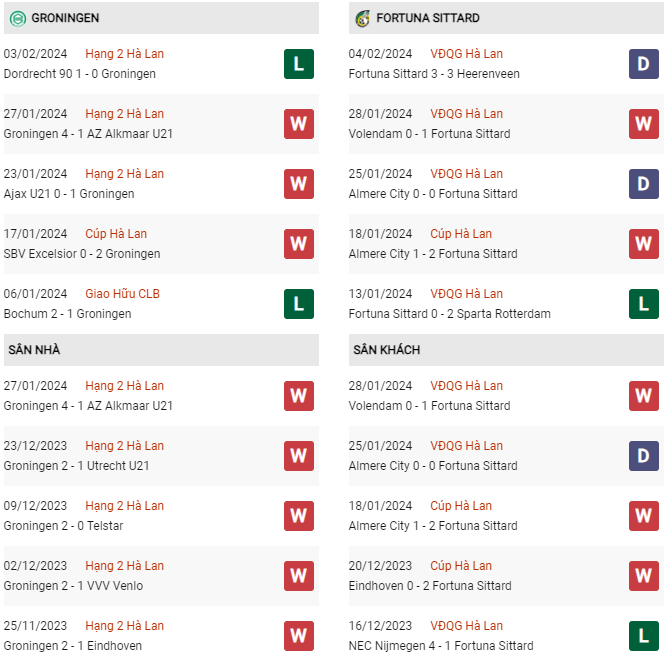
Task: Click the W badge for Groningen vs Telstar
Action: click(x=298, y=516)
